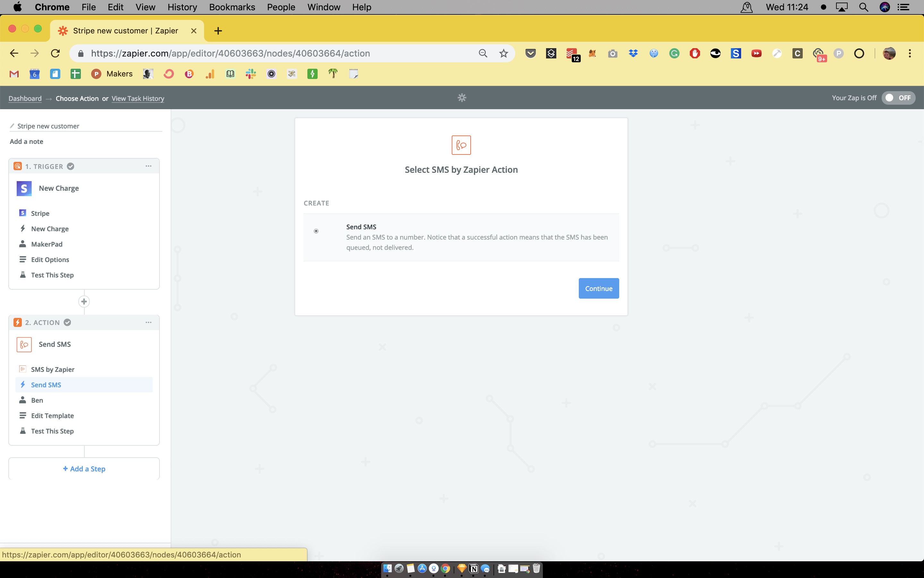Open Test This Step in trigger
The height and width of the screenshot is (578, 924).
(84, 275)
